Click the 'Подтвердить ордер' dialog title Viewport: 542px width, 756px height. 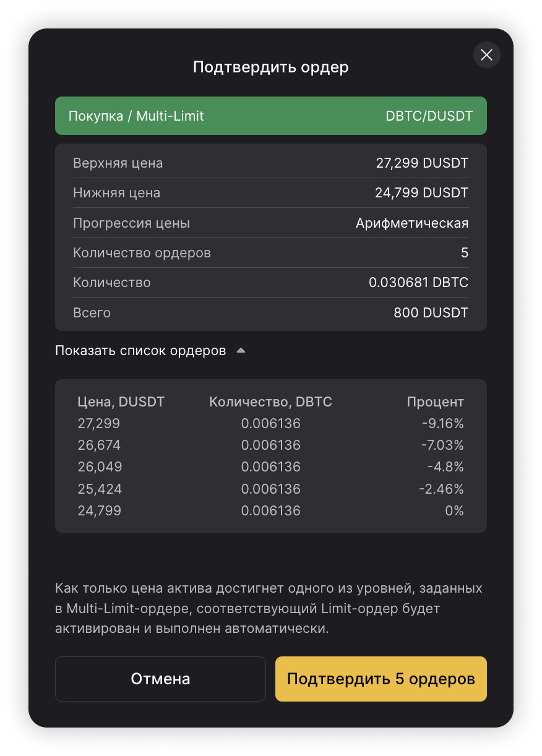(x=270, y=67)
